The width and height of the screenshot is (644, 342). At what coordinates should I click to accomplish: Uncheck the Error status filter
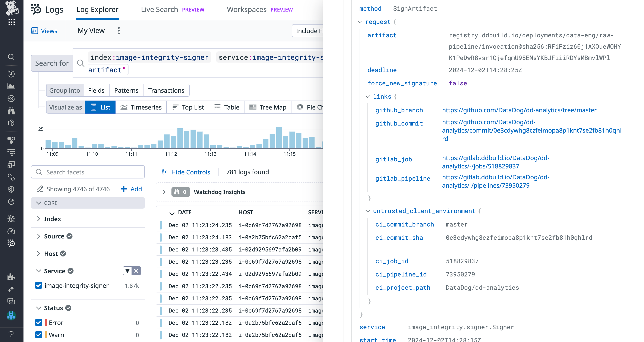point(39,323)
